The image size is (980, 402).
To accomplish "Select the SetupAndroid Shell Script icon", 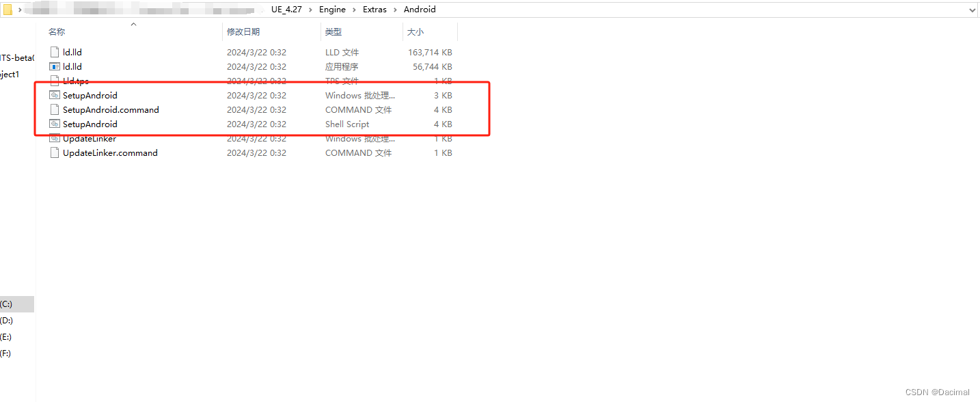I will coord(55,124).
